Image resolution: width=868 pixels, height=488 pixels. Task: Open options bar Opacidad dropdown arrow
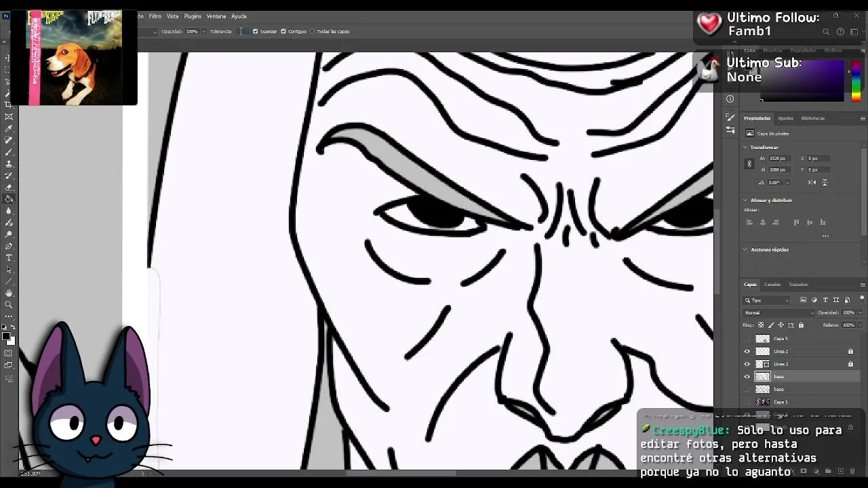pos(203,31)
